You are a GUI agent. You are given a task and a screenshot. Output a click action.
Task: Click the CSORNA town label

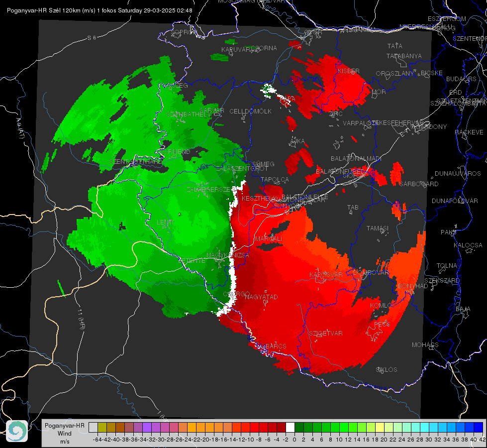pos(264,48)
